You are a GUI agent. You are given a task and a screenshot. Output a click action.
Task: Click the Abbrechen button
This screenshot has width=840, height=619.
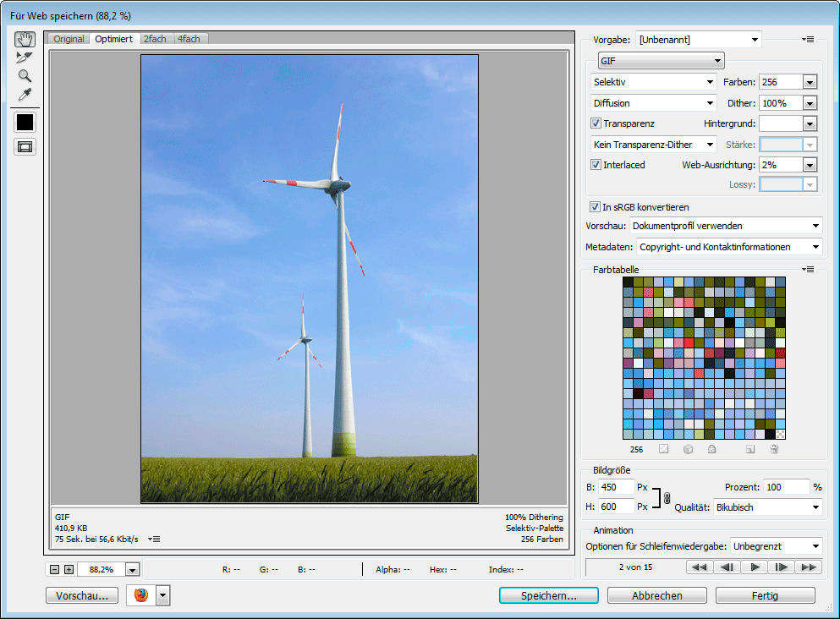pos(656,595)
